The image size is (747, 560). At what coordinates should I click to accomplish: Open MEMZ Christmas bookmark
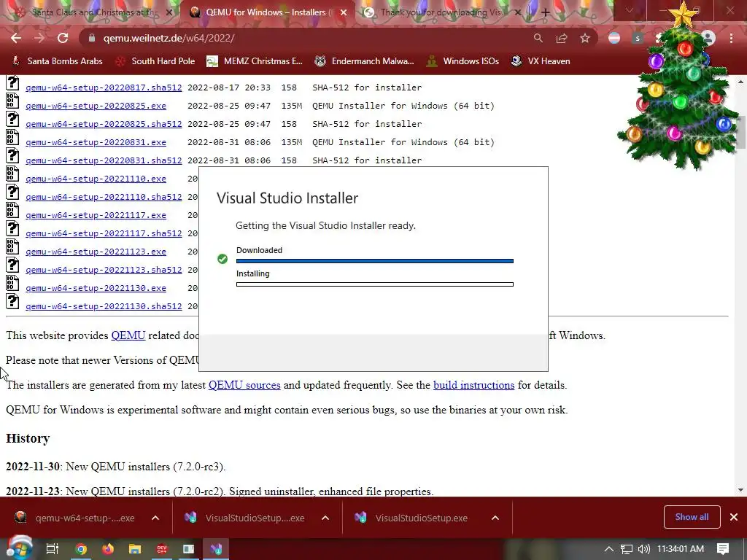pyautogui.click(x=255, y=61)
